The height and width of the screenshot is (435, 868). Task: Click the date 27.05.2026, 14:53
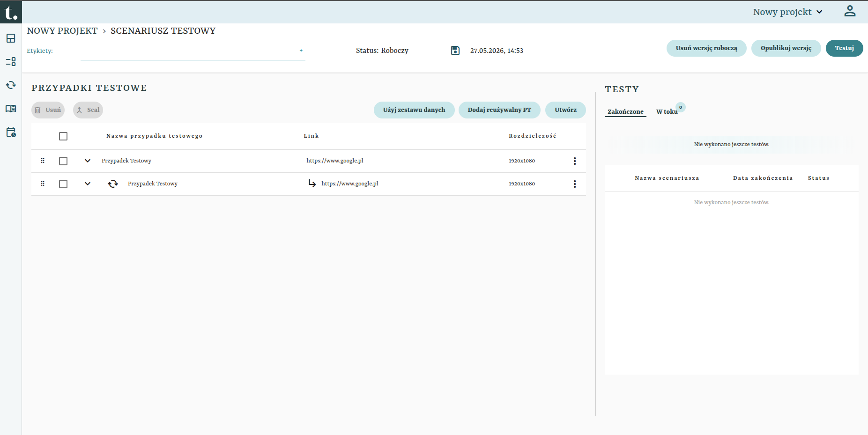pos(497,51)
